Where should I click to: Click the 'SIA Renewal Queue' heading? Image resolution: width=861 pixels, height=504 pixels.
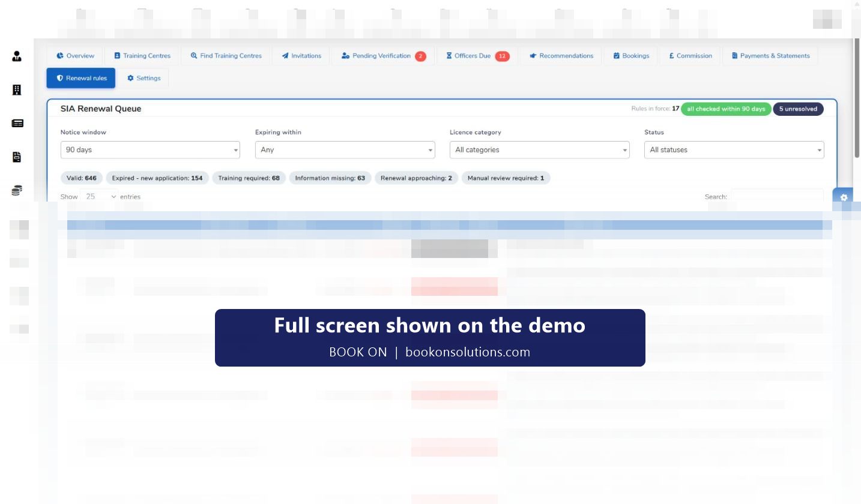point(101,109)
